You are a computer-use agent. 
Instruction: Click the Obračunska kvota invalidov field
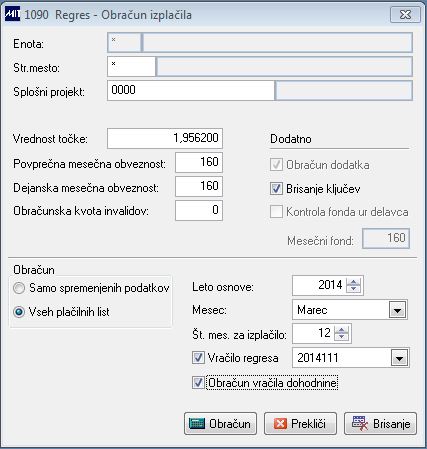199,210
